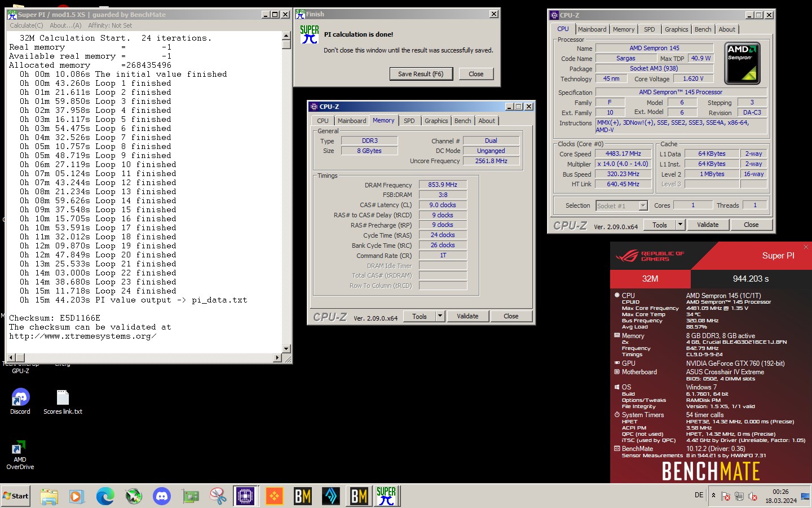Click the Republic of Gamers logo
This screenshot has height=508, width=812.
[650, 256]
